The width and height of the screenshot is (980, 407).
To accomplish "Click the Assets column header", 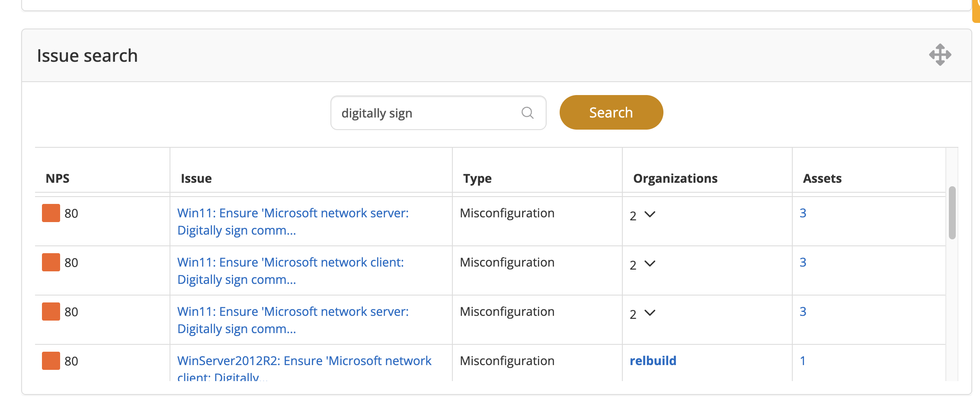I will [822, 178].
